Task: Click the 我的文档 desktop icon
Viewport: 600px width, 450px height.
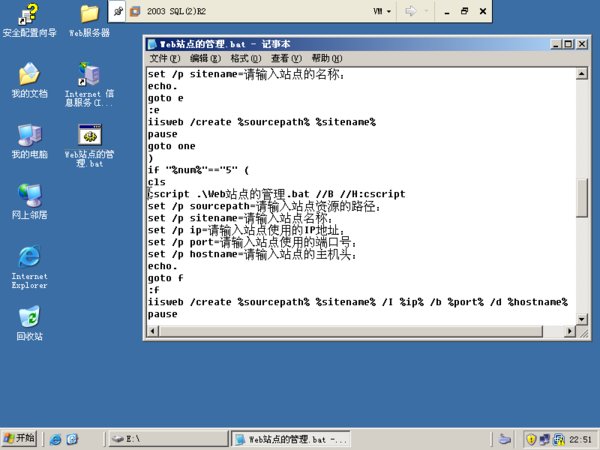Action: (x=29, y=75)
